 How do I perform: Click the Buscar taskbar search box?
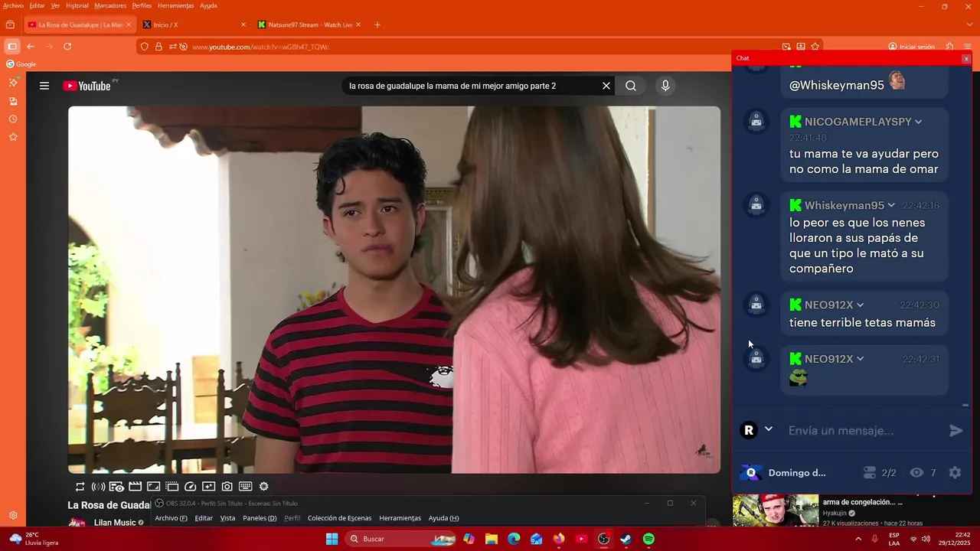tap(402, 539)
